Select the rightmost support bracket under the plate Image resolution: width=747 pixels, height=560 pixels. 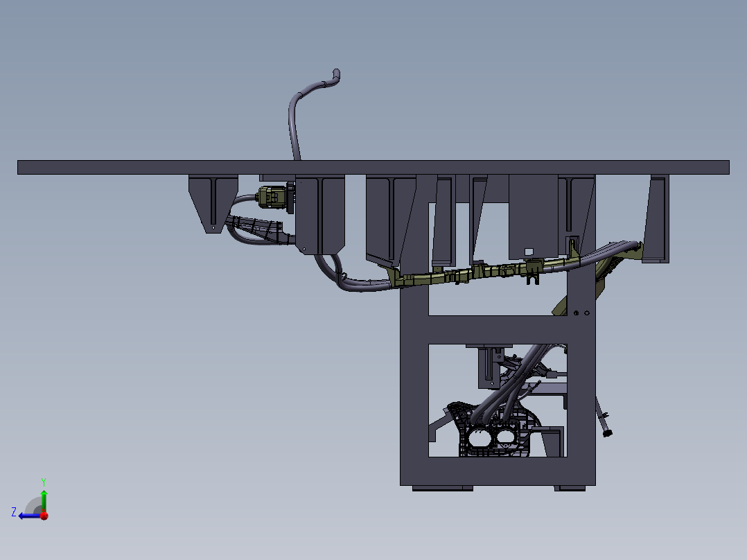(656, 219)
